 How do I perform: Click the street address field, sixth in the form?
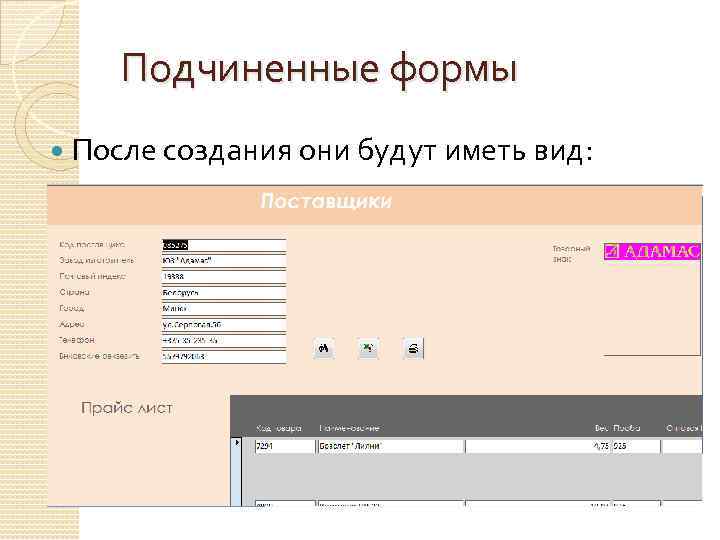click(x=224, y=325)
